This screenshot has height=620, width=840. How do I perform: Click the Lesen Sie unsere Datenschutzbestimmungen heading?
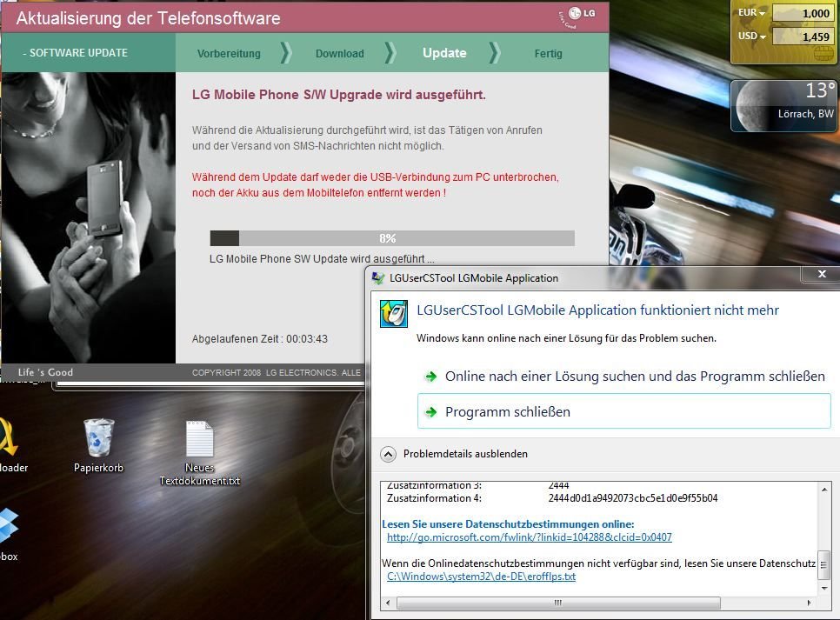click(508, 524)
